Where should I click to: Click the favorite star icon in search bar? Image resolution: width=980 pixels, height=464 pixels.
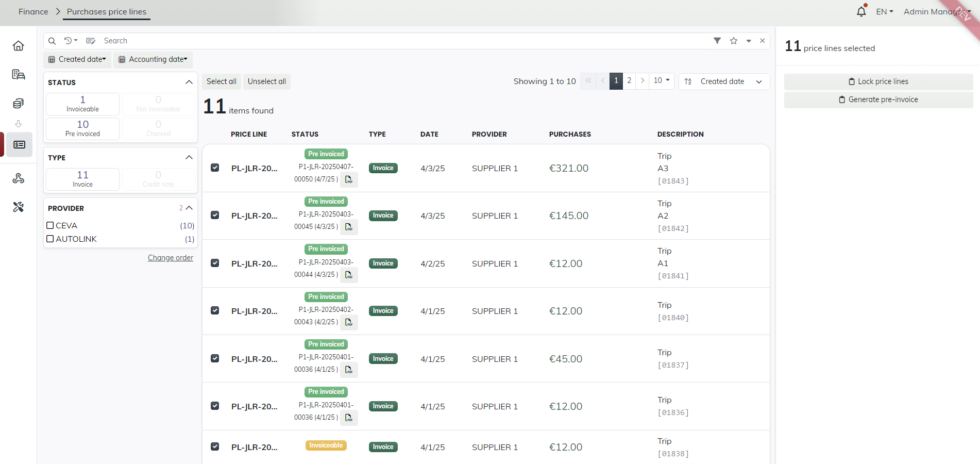tap(733, 41)
